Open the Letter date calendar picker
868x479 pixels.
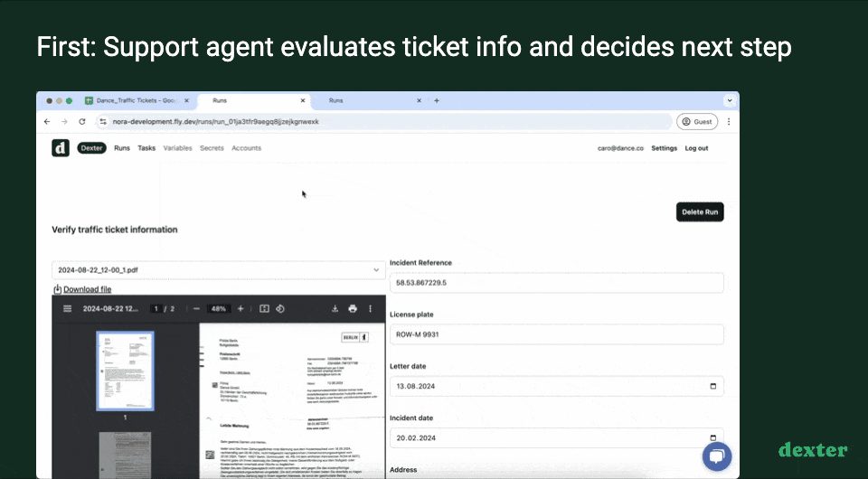click(x=712, y=387)
